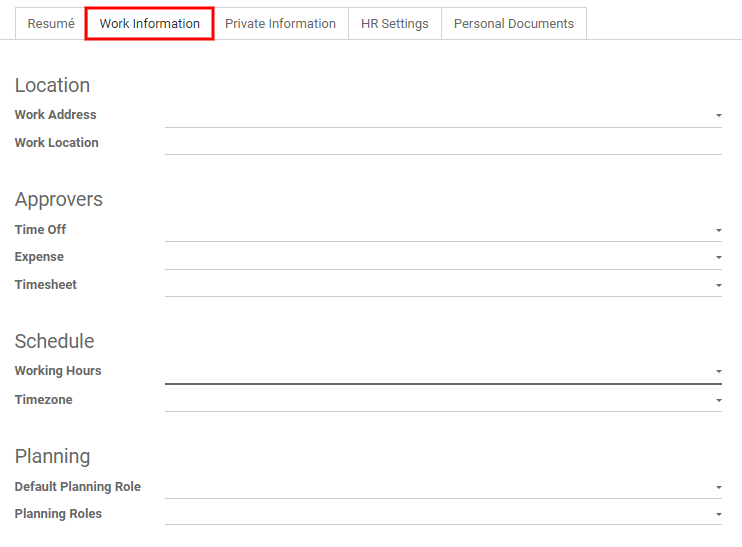This screenshot has height=547, width=742.
Task: Expand the Work Address dropdown arrow
Action: click(718, 116)
